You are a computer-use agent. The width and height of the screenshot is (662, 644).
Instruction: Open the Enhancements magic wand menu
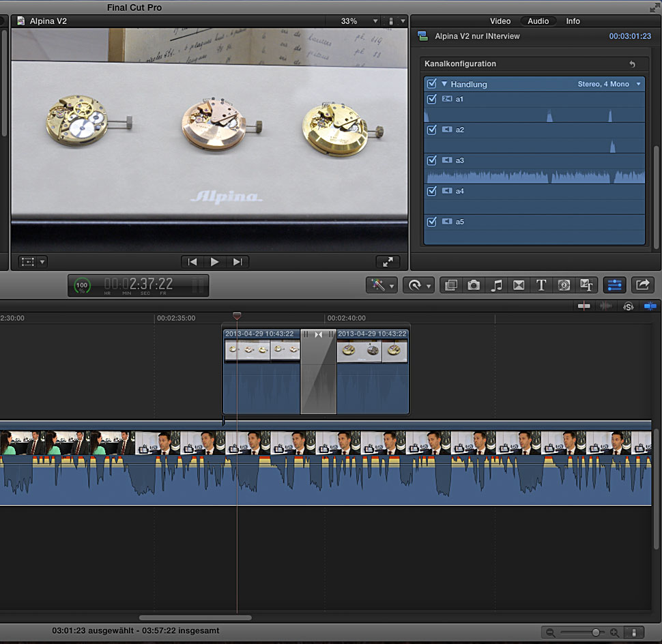click(x=381, y=285)
